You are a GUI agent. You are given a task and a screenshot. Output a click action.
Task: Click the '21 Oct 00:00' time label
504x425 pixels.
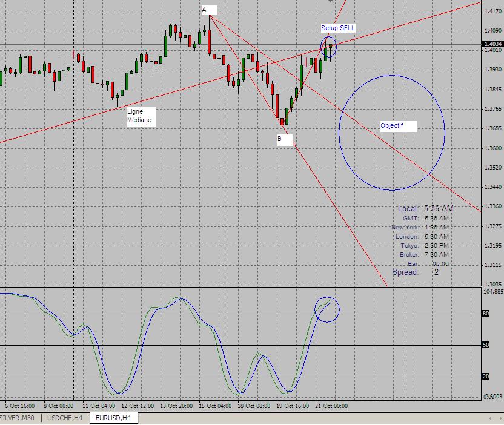click(x=331, y=406)
